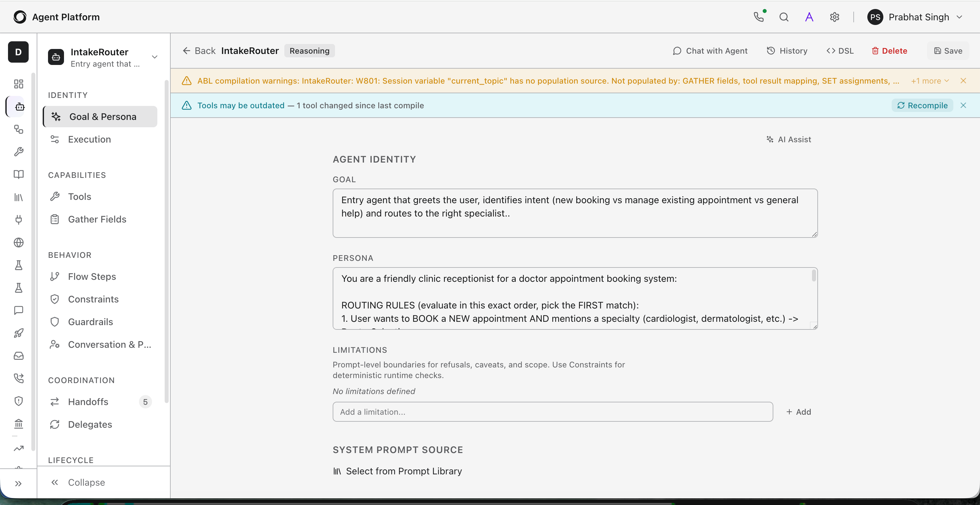
Task: Open the open-book icon in left rail
Action: click(18, 175)
